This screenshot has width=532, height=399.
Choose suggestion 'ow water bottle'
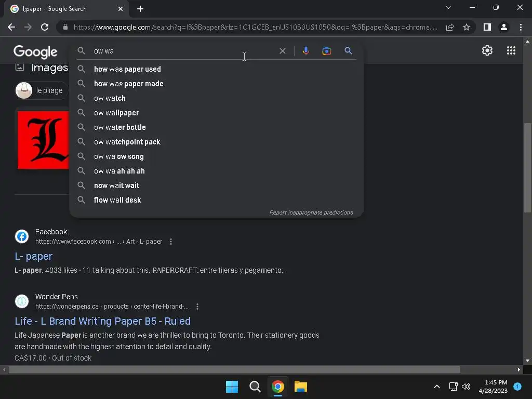[x=216, y=127]
